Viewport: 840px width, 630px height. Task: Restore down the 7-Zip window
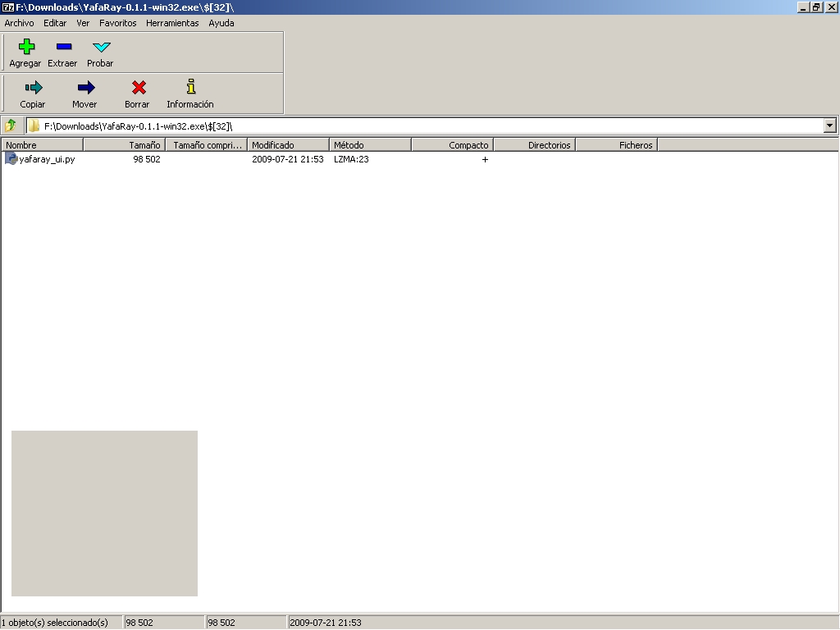816,7
